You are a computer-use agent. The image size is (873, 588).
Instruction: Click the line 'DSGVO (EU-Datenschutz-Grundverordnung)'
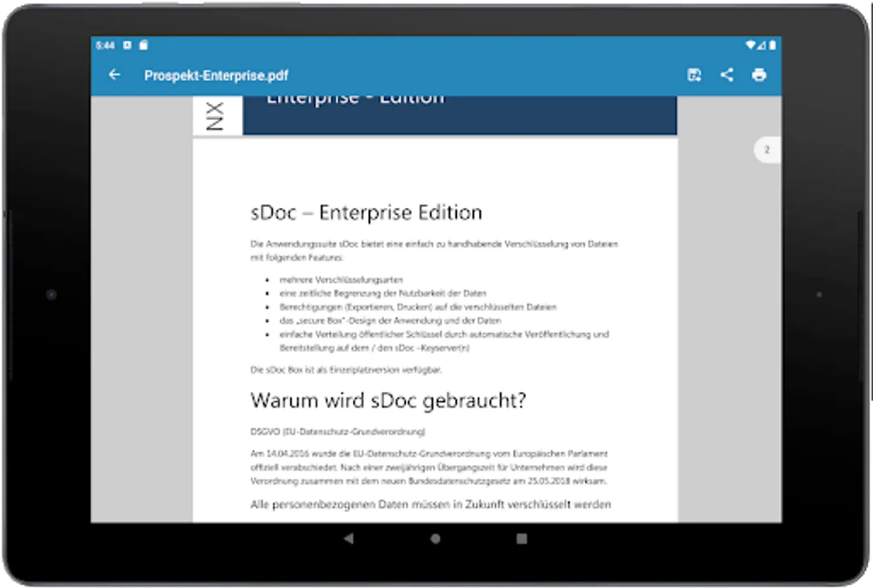pyautogui.click(x=338, y=432)
